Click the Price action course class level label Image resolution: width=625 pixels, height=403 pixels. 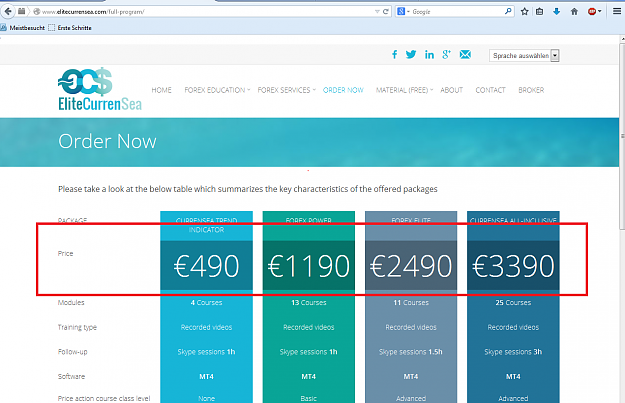pyautogui.click(x=104, y=398)
